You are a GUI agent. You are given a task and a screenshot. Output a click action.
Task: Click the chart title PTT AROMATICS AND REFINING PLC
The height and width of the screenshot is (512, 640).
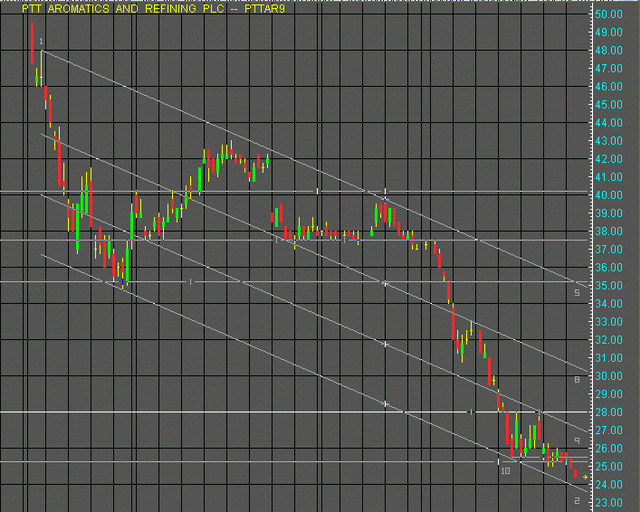tap(123, 9)
